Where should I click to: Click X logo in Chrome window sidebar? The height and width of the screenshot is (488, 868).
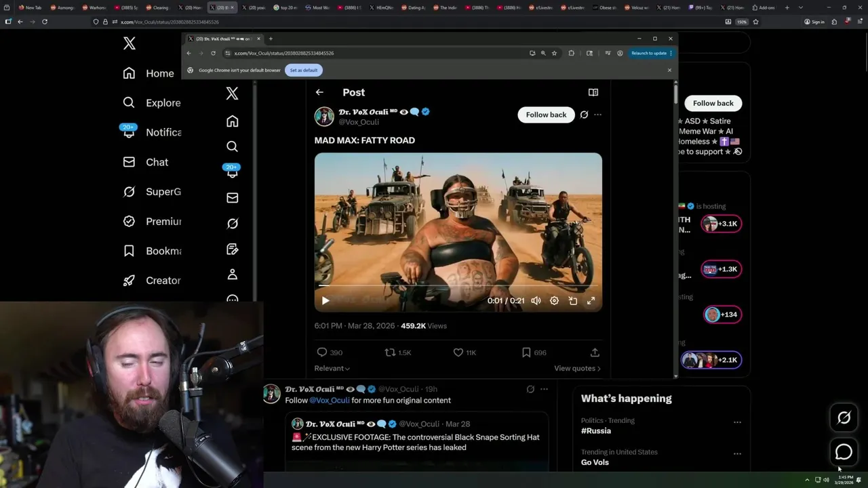(232, 94)
